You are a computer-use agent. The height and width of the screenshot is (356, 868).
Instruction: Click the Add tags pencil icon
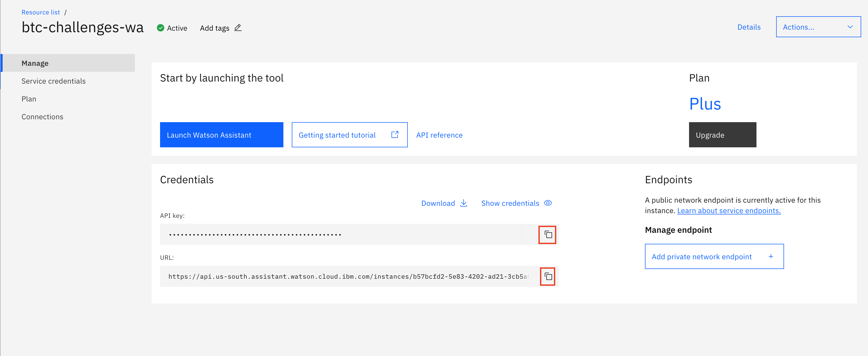click(x=238, y=28)
